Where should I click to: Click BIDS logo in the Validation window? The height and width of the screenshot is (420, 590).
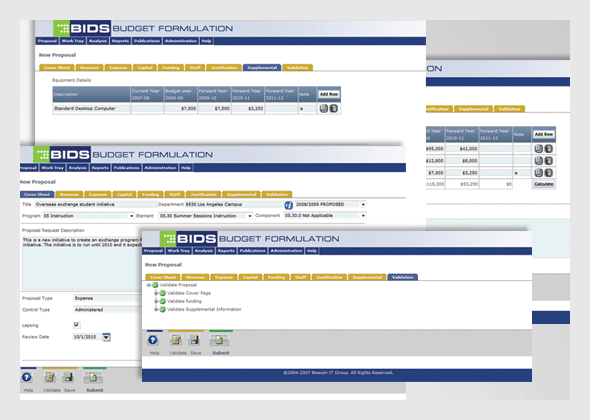point(189,239)
